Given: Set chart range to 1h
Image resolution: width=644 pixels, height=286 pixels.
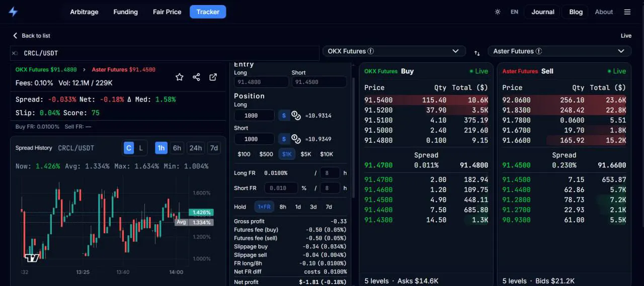Looking at the screenshot, I should pos(161,148).
